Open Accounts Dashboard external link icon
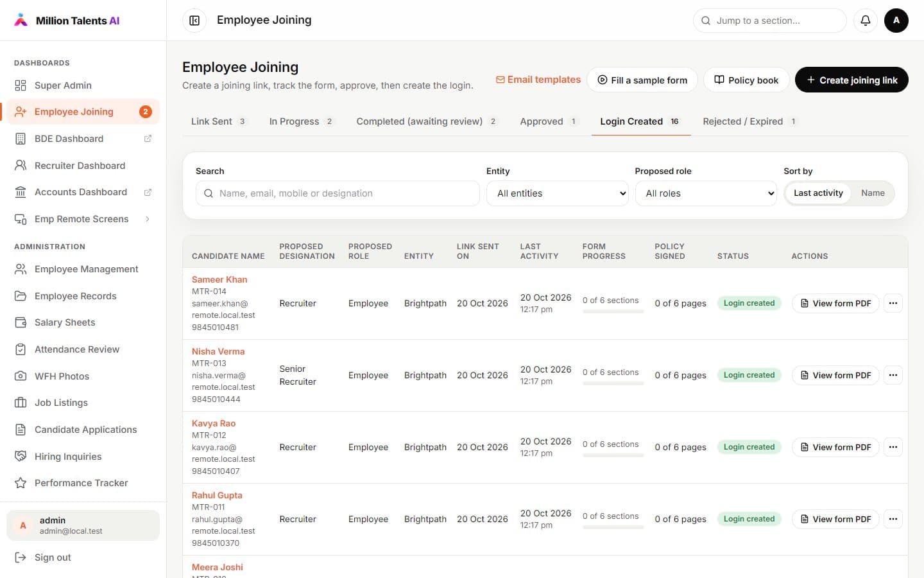The width and height of the screenshot is (924, 578). pos(148,192)
